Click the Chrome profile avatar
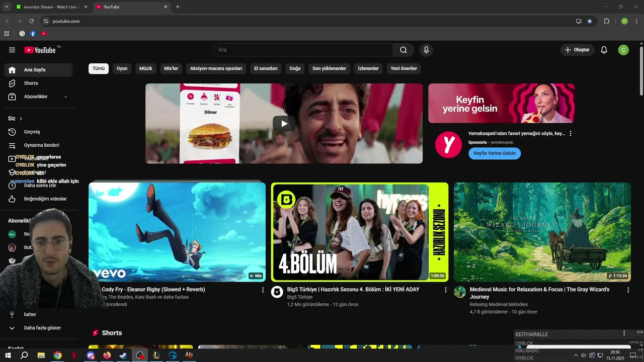644x362 pixels. (x=624, y=21)
